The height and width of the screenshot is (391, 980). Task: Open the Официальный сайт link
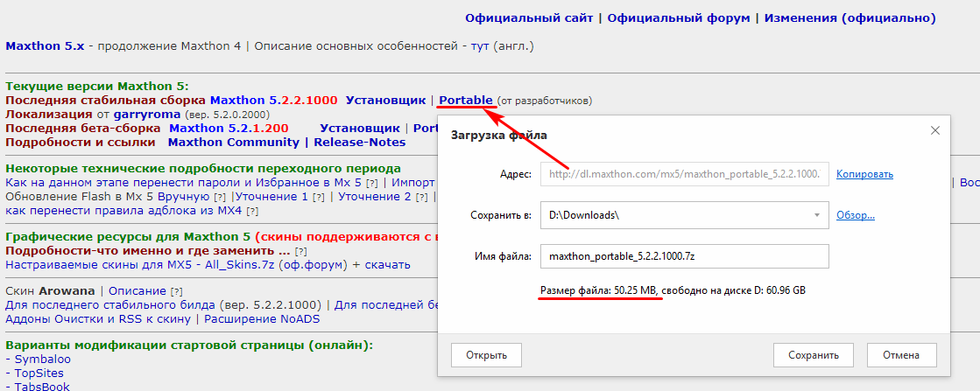pyautogui.click(x=529, y=18)
